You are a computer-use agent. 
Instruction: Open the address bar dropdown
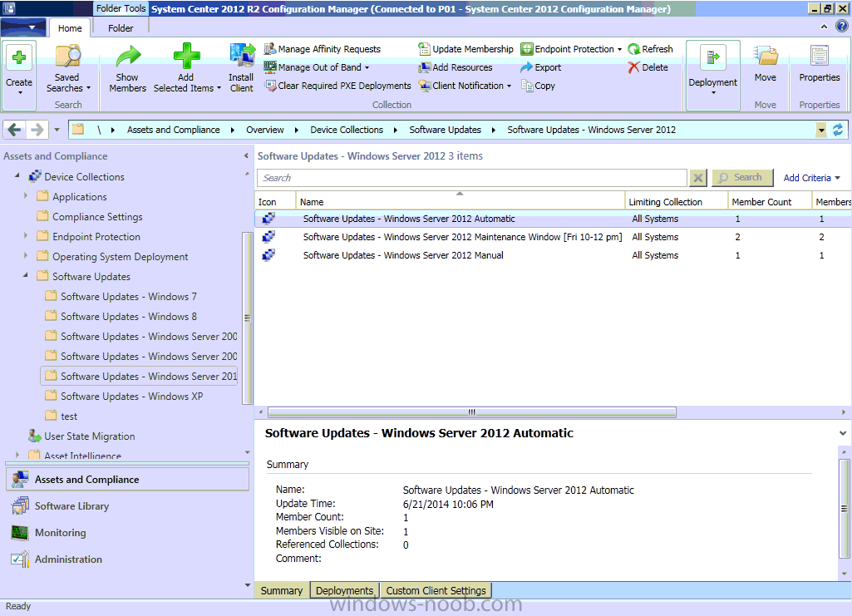[x=821, y=130]
